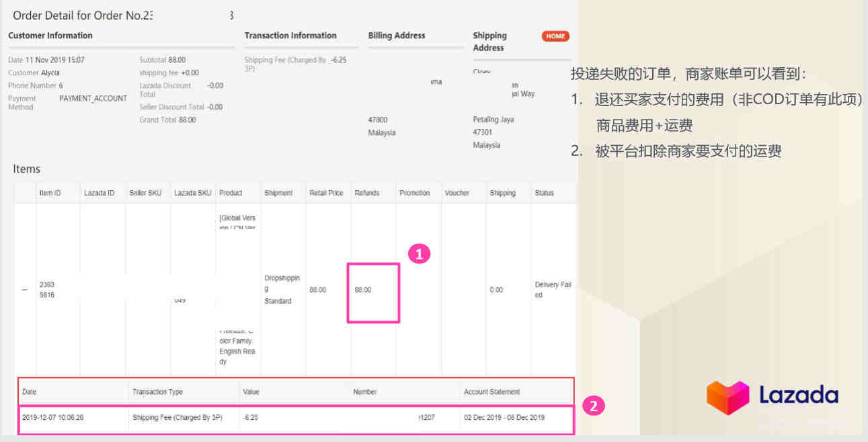This screenshot has height=442, width=868.
Task: Select the Seller SKU column header
Action: click(145, 193)
